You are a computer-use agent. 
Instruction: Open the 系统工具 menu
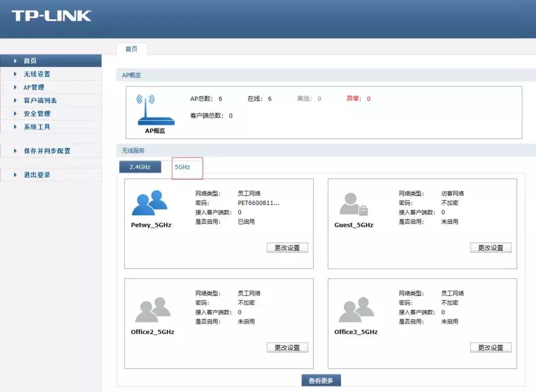coord(51,127)
